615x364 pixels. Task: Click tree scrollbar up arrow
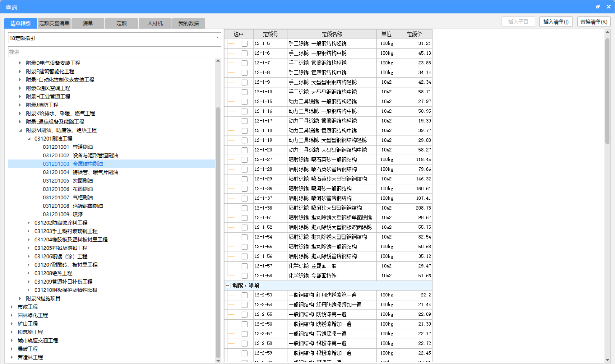(218, 61)
